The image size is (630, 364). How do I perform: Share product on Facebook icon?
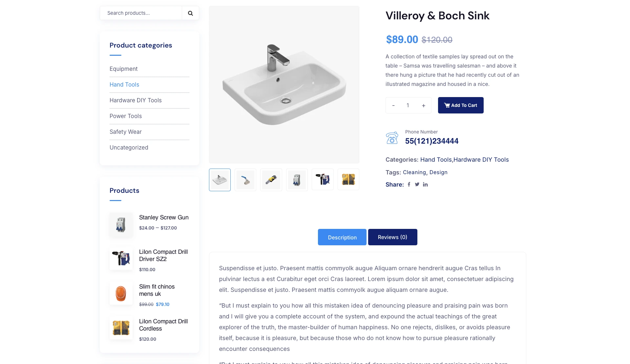409,185
